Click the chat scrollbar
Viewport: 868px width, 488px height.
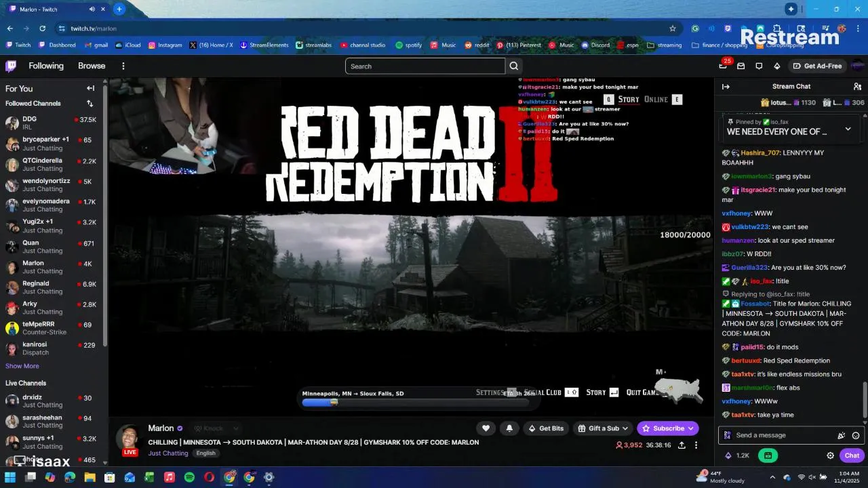(864, 400)
